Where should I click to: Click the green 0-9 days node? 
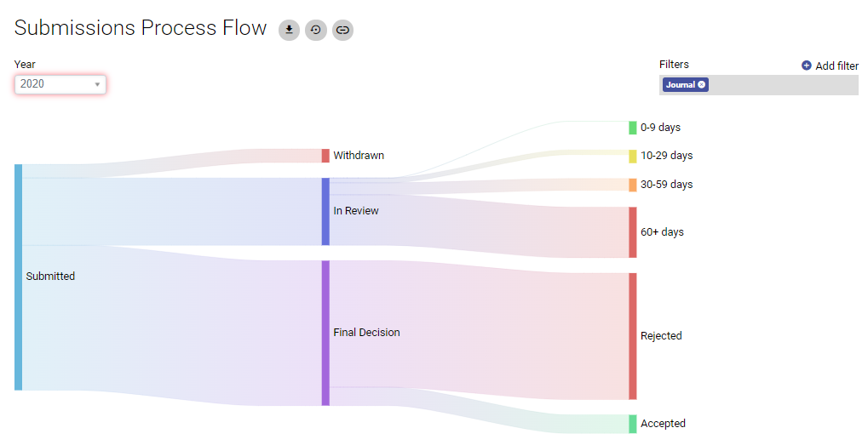click(x=633, y=128)
